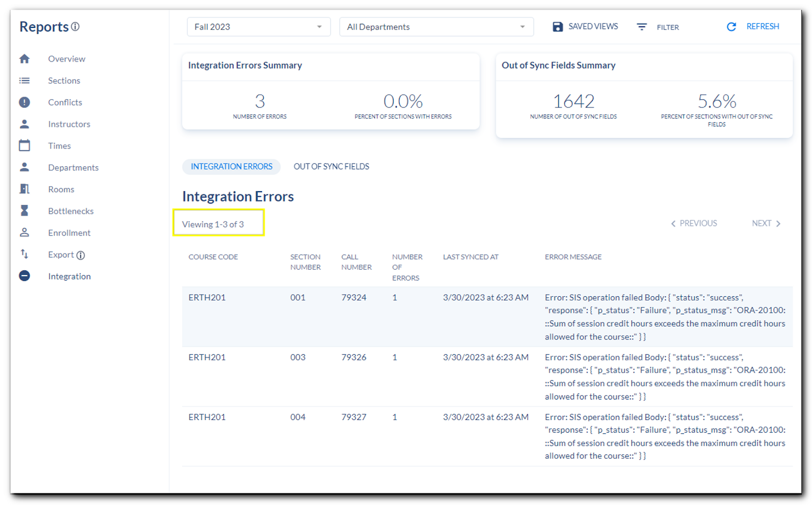Click the 0.0% sections with errors value

(403, 101)
